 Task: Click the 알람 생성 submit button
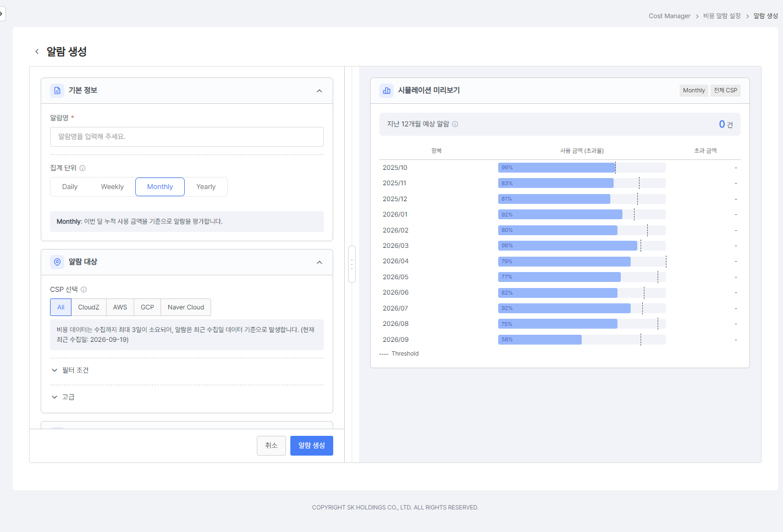tap(312, 446)
